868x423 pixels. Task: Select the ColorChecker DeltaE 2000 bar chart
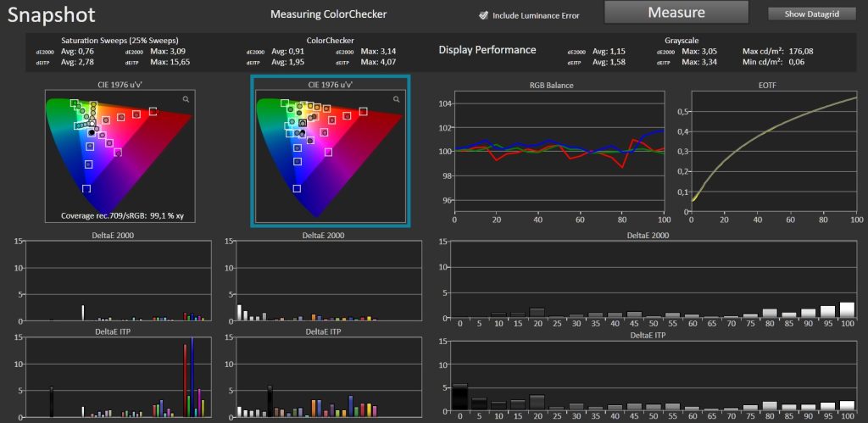(329, 281)
